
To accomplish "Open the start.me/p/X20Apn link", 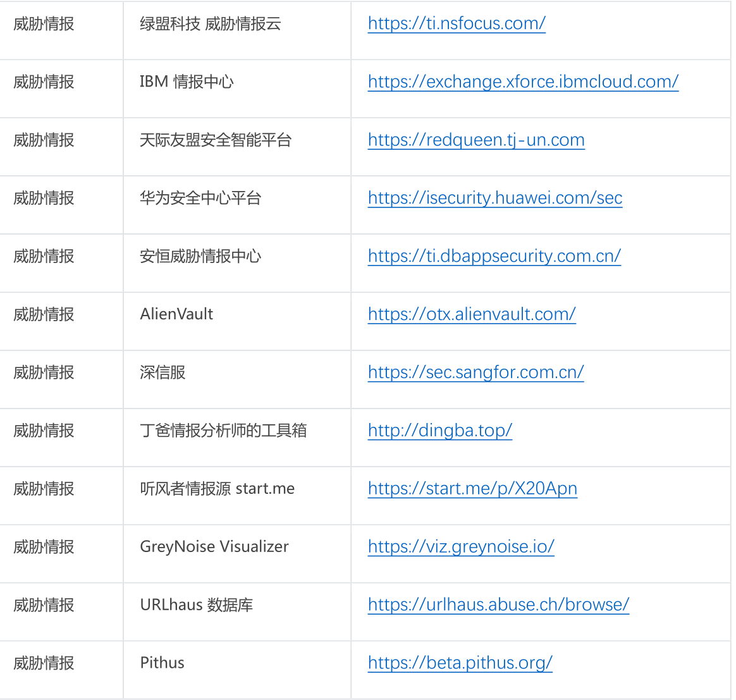I will pos(472,489).
